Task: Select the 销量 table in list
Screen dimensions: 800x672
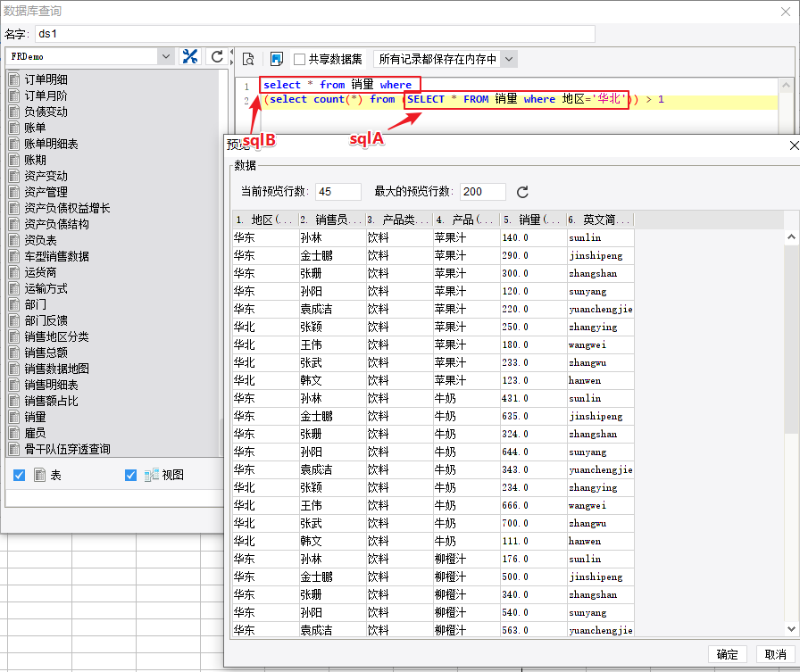Action: click(35, 417)
